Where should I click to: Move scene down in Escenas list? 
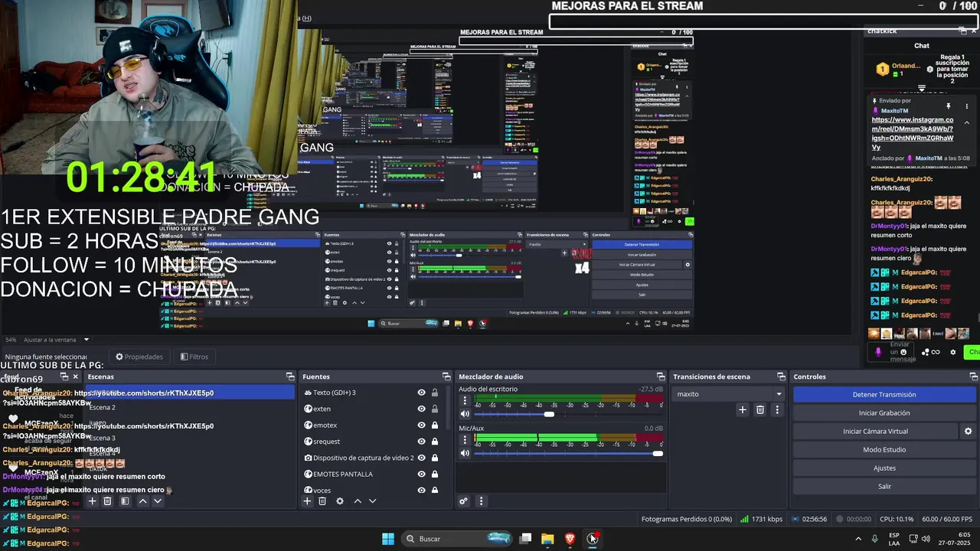coord(158,501)
